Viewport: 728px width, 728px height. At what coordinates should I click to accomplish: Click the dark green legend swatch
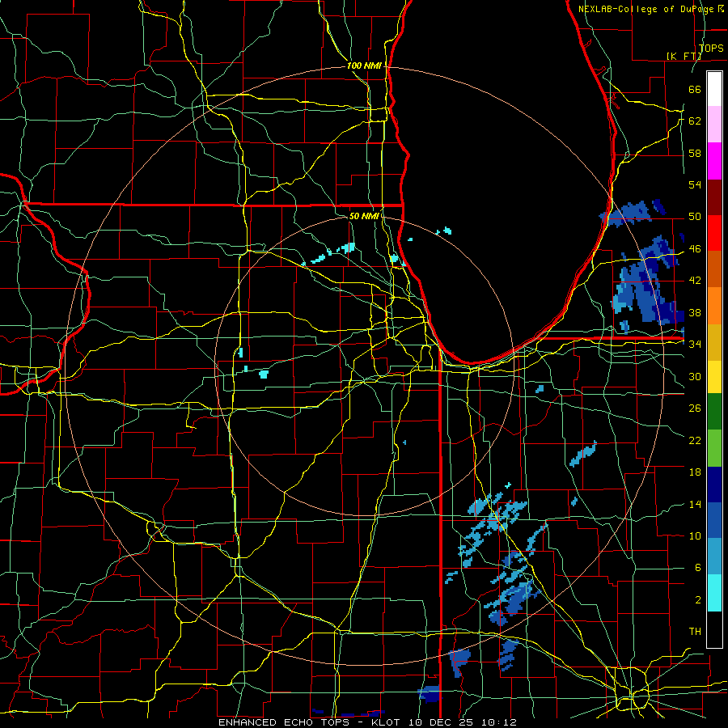pos(714,412)
